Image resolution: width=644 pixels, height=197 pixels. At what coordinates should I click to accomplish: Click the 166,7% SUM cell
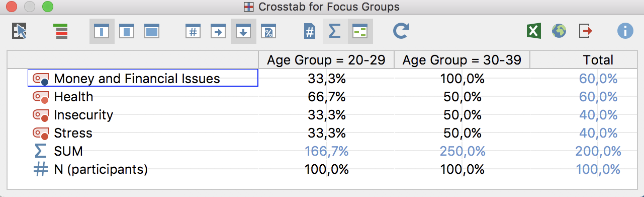[326, 151]
